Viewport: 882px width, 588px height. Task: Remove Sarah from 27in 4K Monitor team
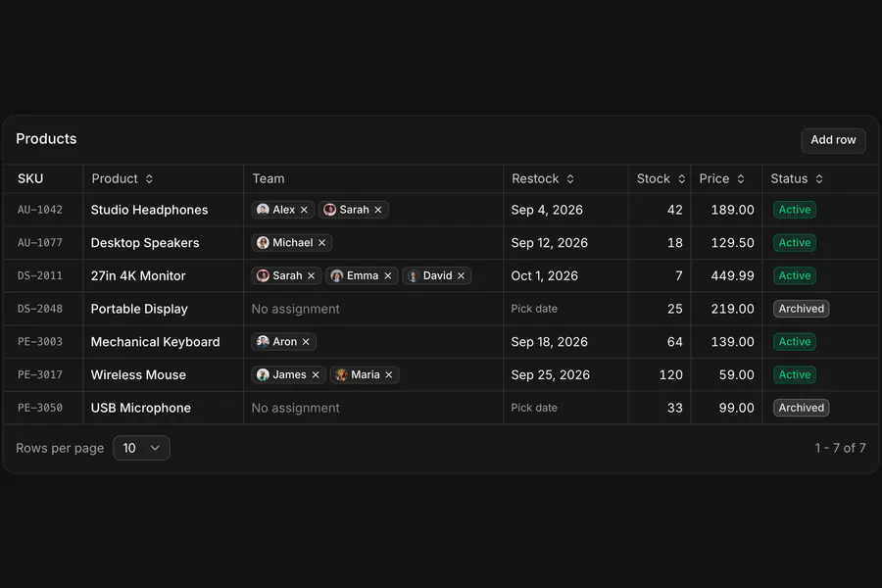(x=311, y=275)
